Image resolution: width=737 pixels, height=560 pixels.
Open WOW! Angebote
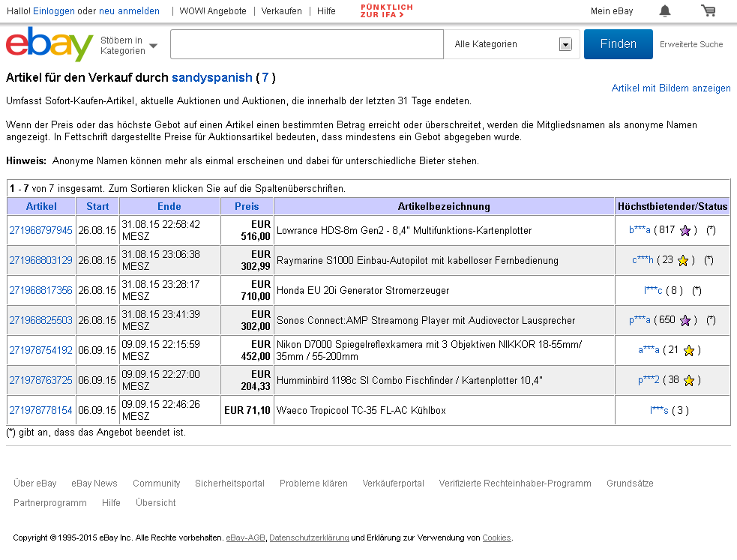point(213,10)
